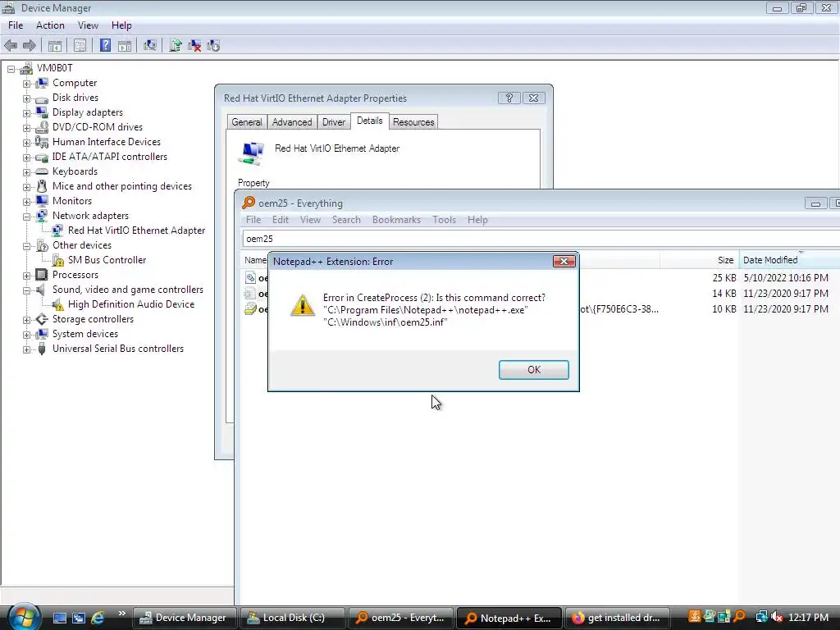Collapse the VM0B0T root node

[11, 69]
